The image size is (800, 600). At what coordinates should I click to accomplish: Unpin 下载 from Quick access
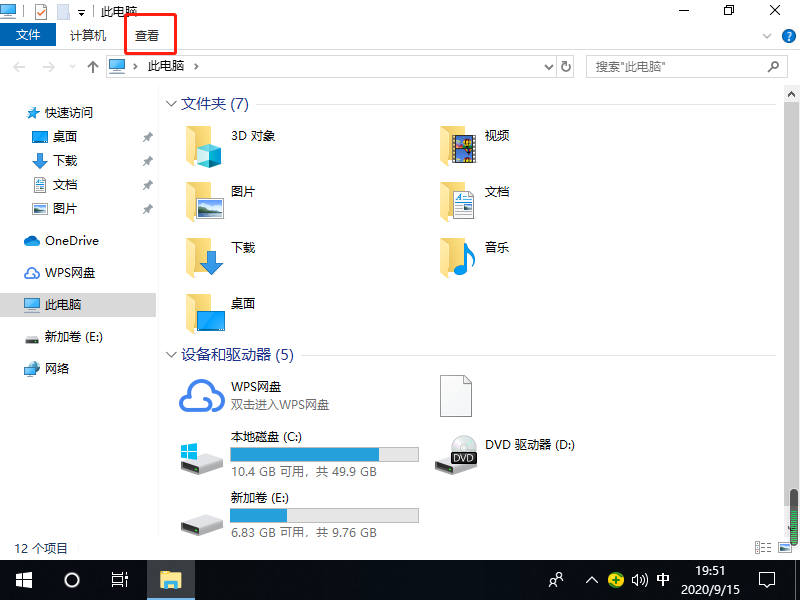click(x=148, y=160)
